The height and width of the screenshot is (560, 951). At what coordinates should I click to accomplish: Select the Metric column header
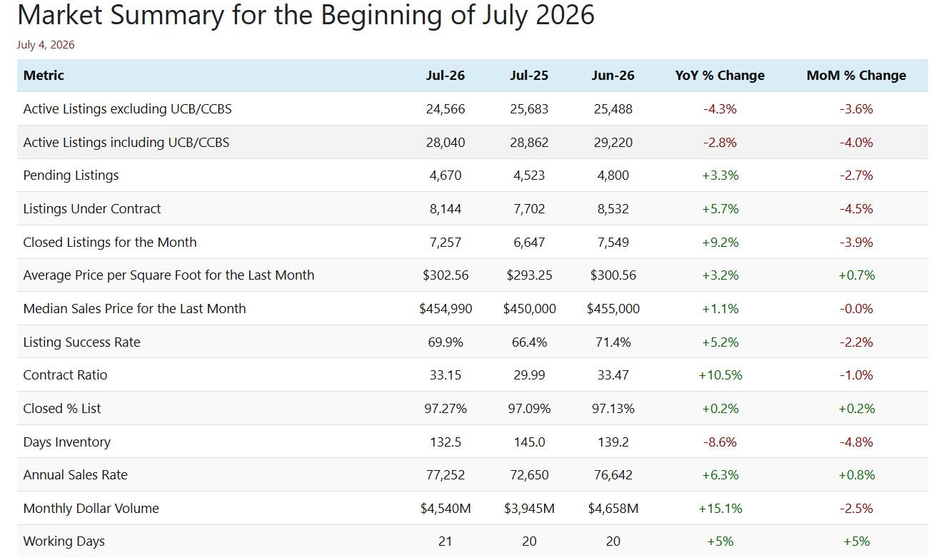click(44, 76)
